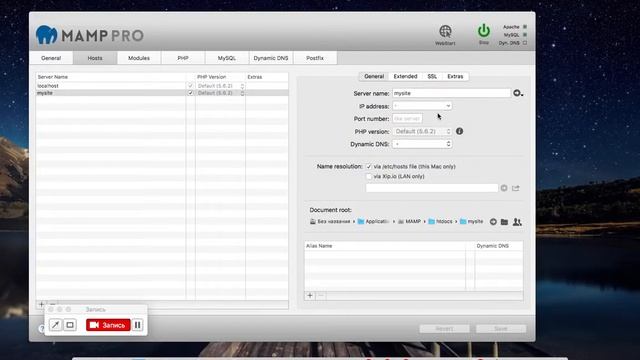The width and height of the screenshot is (640, 360).
Task: Toggle mysite host checkbox
Action: [x=190, y=93]
